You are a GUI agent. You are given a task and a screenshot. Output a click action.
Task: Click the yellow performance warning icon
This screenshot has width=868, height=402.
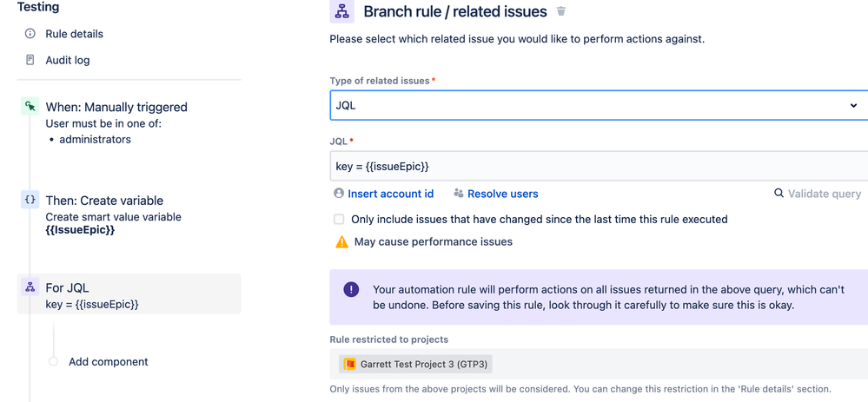tap(342, 242)
